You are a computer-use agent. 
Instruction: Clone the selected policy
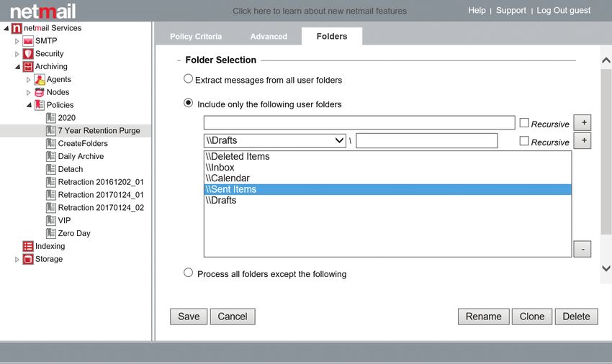pyautogui.click(x=532, y=317)
